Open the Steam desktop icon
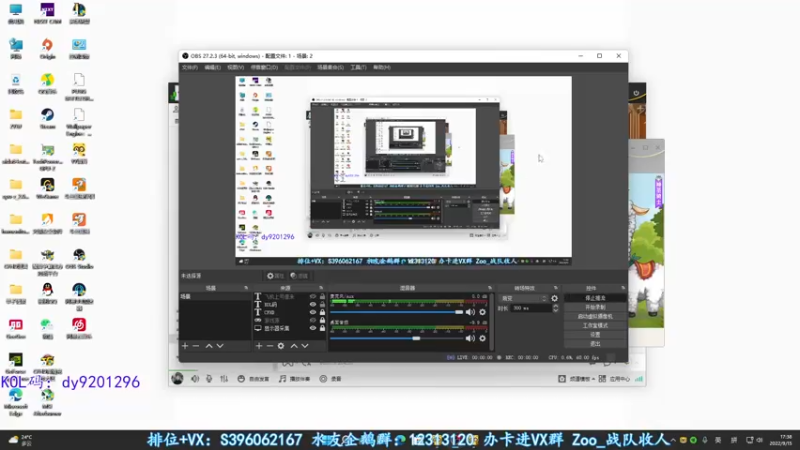800x450 pixels. click(47, 118)
